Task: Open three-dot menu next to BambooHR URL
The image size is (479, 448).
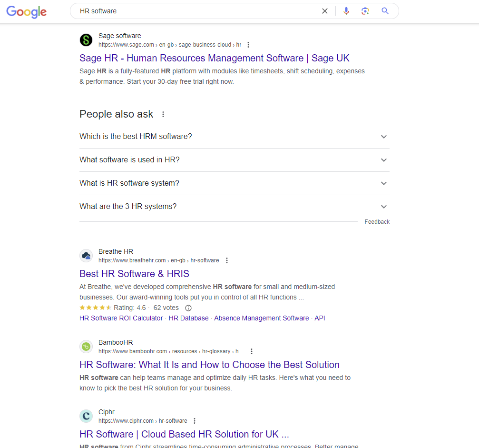Action: 252,351
